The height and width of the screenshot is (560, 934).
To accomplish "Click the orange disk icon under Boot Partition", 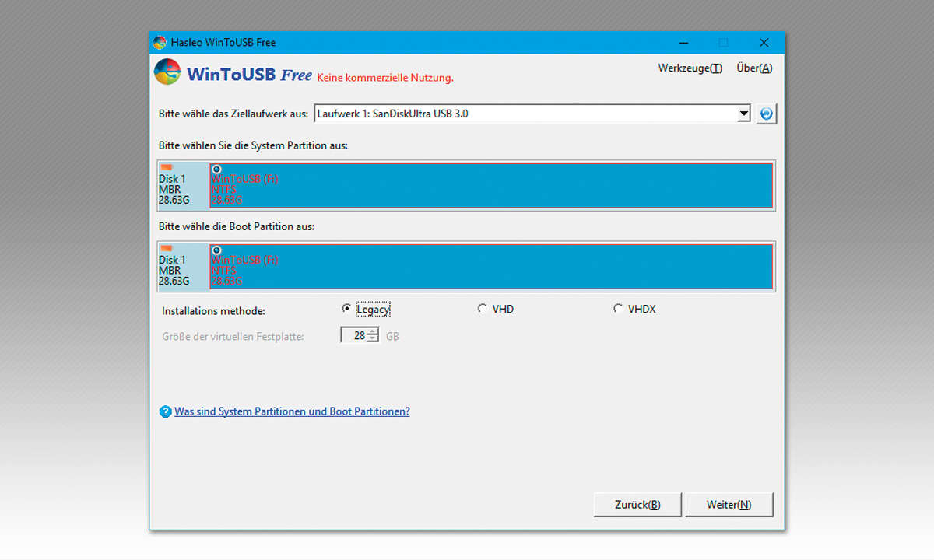I will tap(167, 248).
